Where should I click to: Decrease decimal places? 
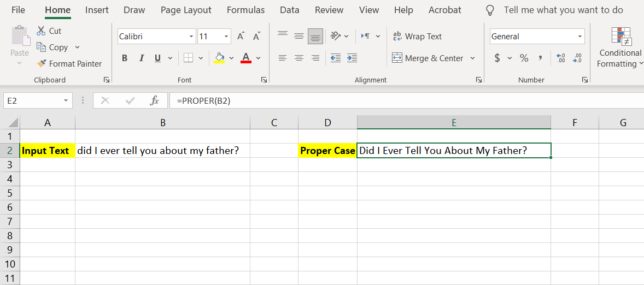577,58
